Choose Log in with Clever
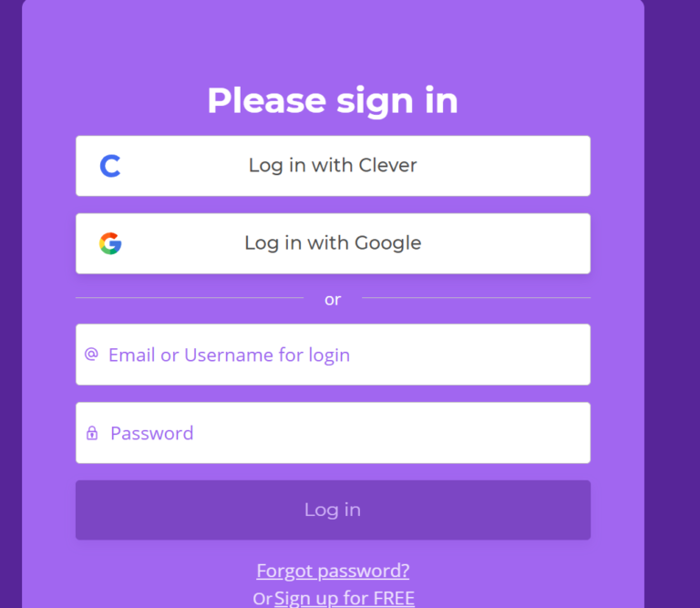 (x=333, y=166)
